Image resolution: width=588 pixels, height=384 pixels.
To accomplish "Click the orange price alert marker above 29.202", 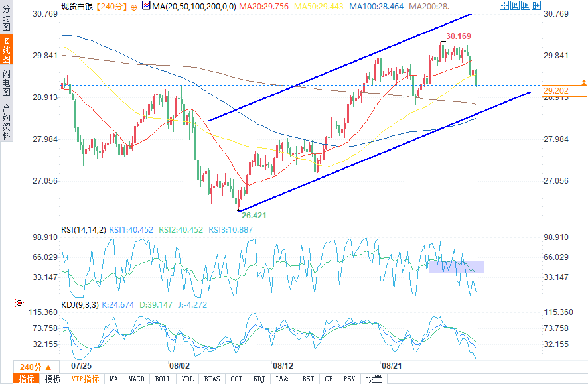I will [584, 82].
